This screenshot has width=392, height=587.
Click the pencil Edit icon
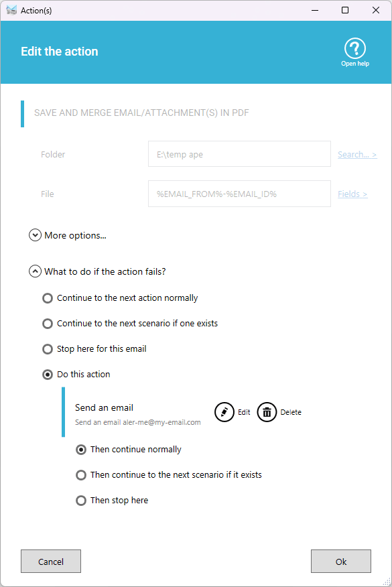224,412
